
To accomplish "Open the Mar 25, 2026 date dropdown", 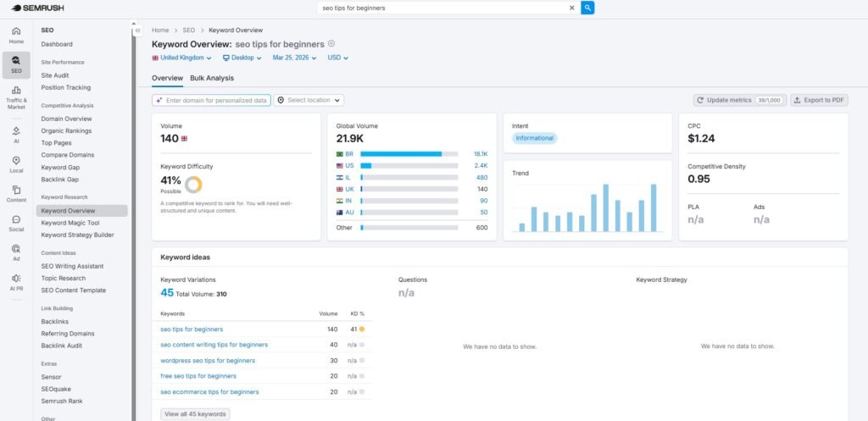I will [x=294, y=58].
